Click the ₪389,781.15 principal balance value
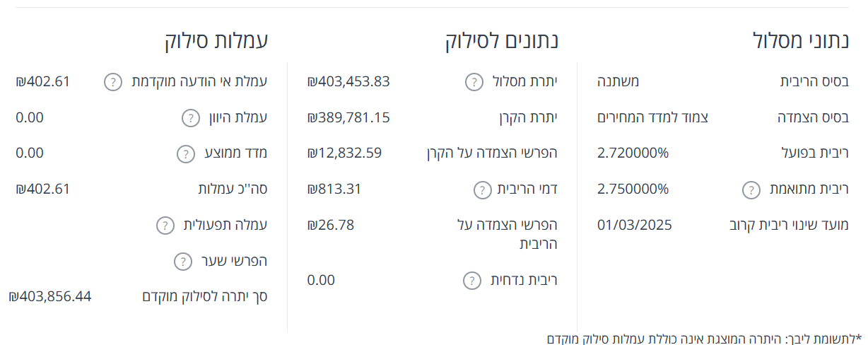Screen dimensions: 868x345 (x=348, y=117)
